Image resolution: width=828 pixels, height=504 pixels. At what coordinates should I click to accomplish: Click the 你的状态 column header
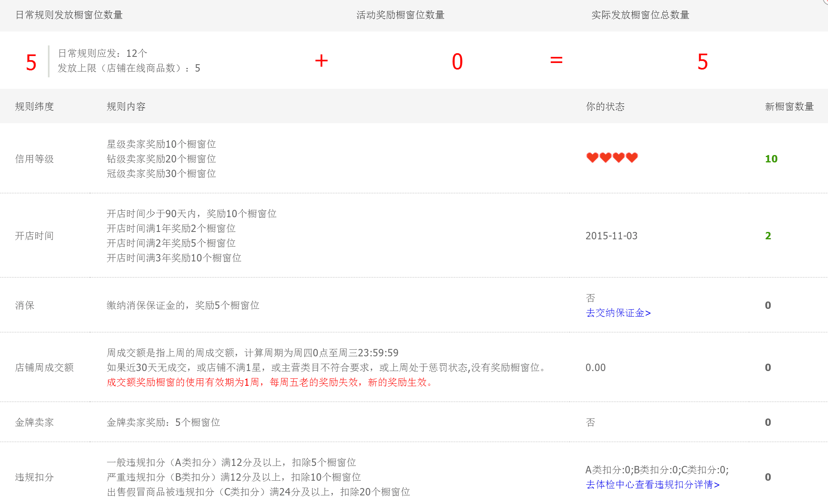pos(605,107)
